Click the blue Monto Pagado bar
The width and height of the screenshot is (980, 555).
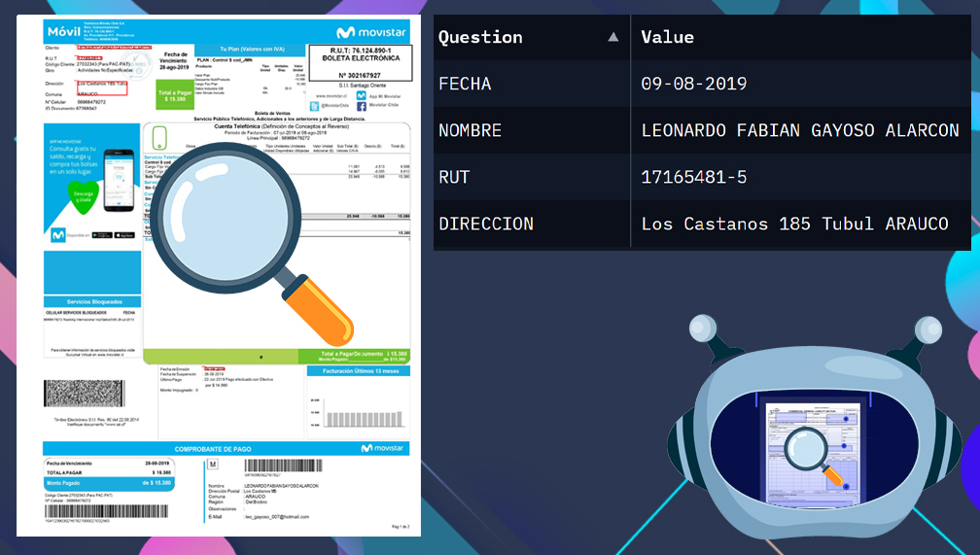pos(109,483)
